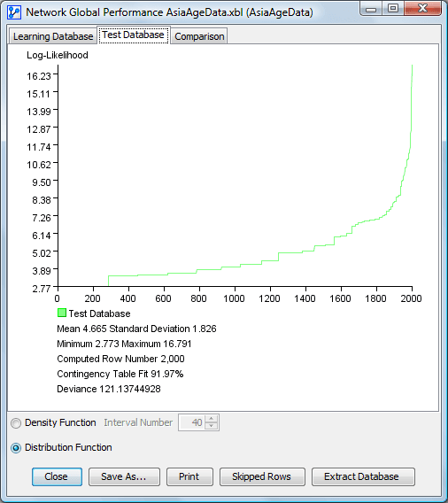Viewport: 448px width, 503px height.
Task: Click the Save As... button
Action: point(124,476)
